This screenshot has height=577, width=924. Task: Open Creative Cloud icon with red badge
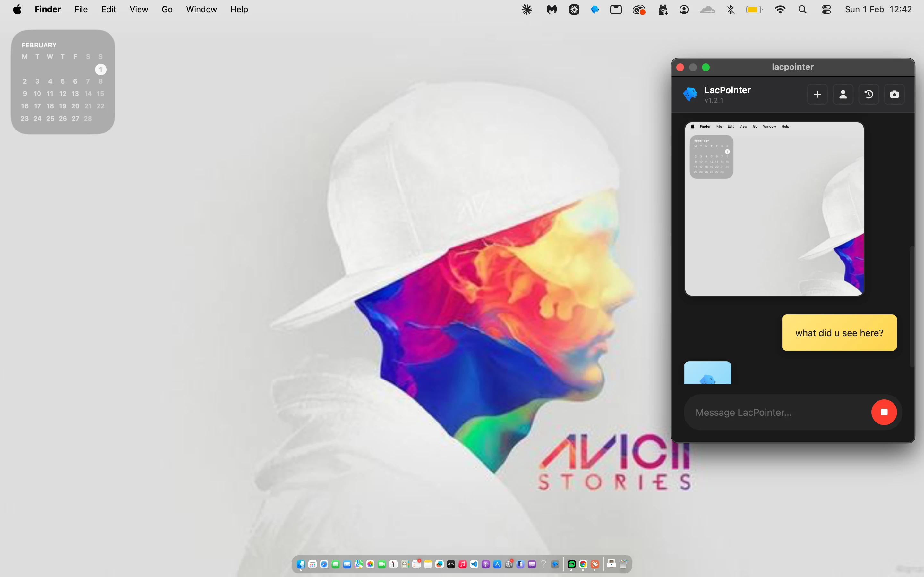[x=639, y=10]
